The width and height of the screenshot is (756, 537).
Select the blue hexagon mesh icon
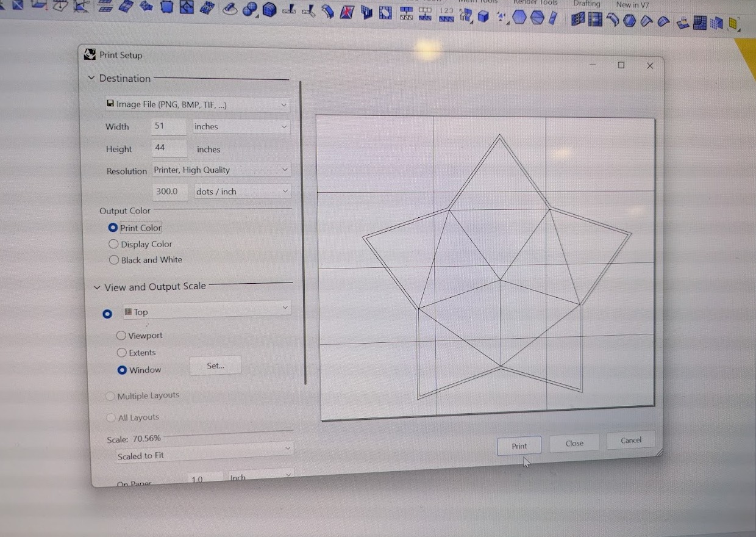pyautogui.click(x=519, y=18)
